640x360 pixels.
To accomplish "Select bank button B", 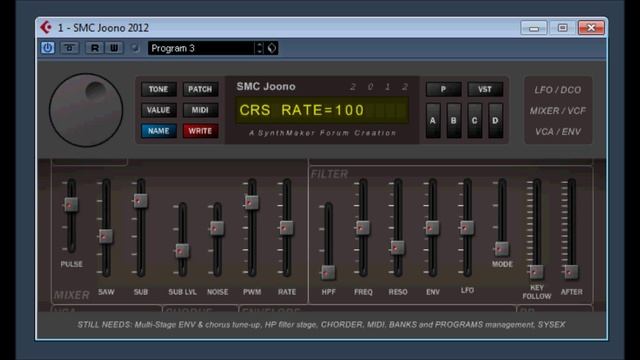I will (x=453, y=121).
